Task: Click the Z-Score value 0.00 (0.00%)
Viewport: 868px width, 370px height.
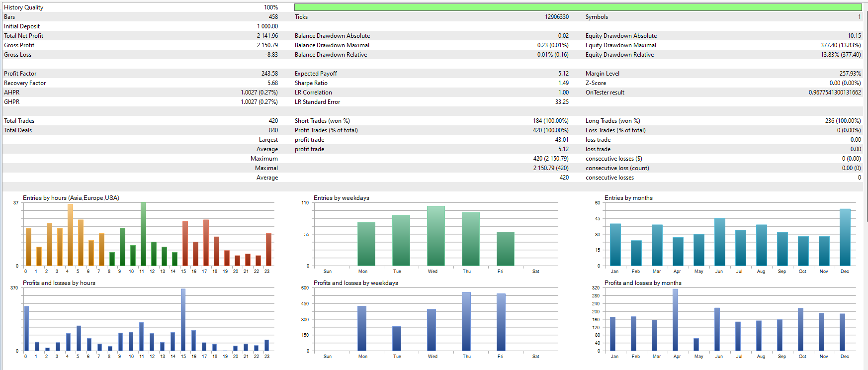Action: point(845,83)
